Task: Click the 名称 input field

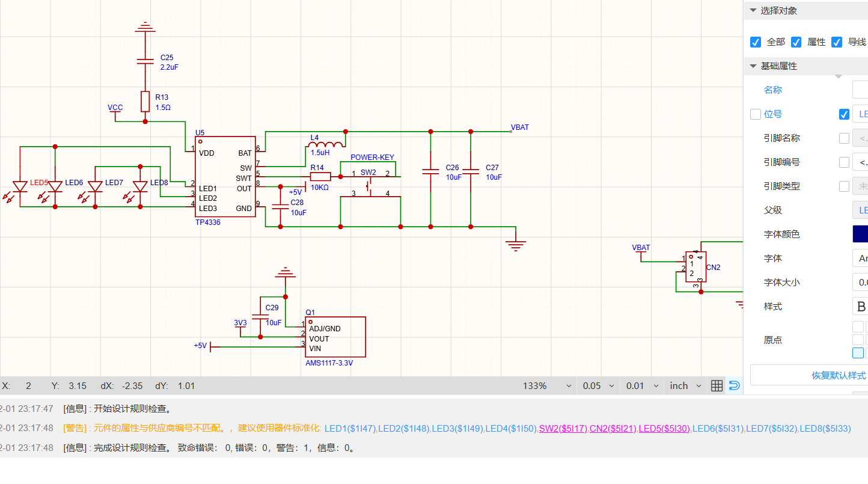Action: coord(860,90)
